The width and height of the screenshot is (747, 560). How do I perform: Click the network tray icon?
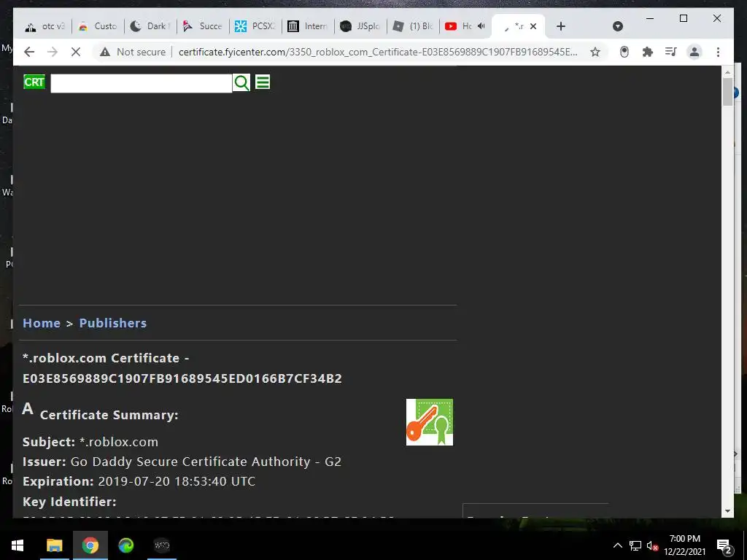point(635,545)
